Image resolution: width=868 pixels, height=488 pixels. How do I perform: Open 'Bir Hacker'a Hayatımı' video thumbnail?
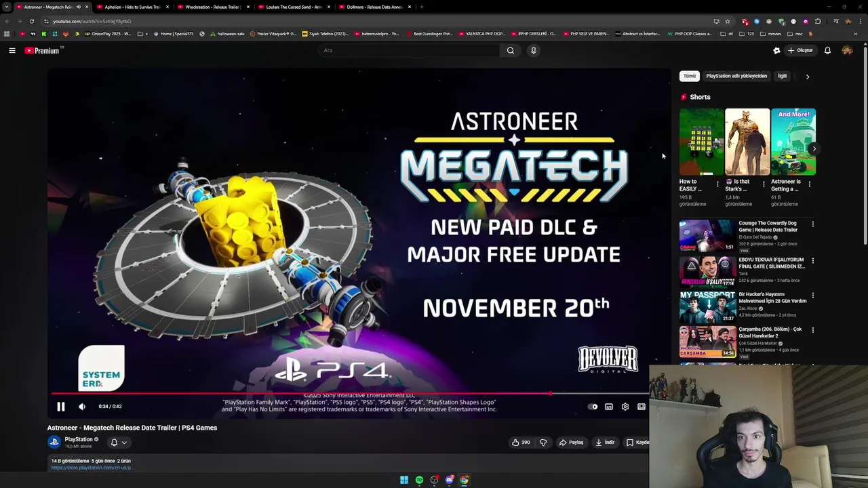[707, 306]
